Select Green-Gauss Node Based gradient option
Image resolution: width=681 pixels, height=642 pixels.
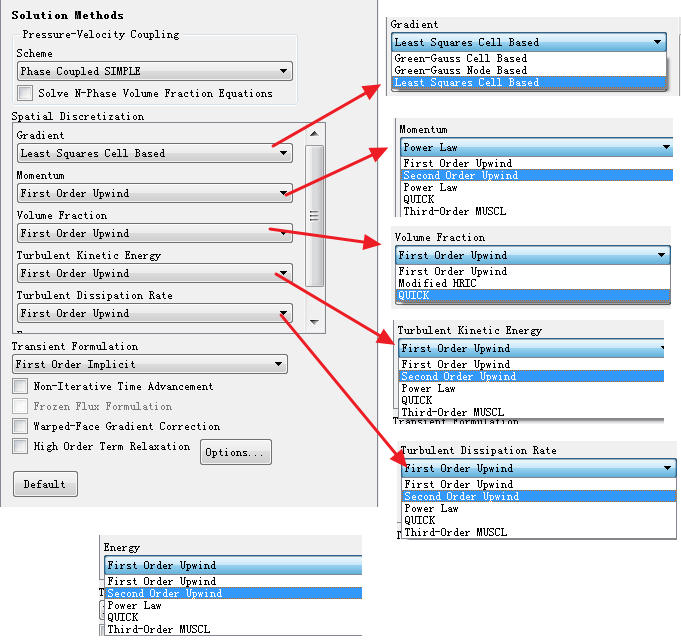[460, 71]
